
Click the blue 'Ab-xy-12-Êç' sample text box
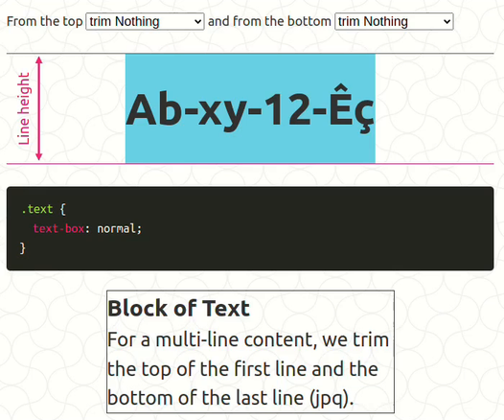(250, 108)
